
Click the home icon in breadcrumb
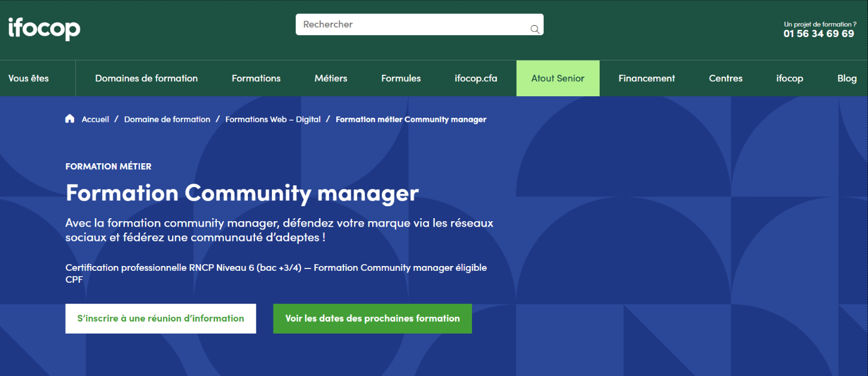[69, 118]
